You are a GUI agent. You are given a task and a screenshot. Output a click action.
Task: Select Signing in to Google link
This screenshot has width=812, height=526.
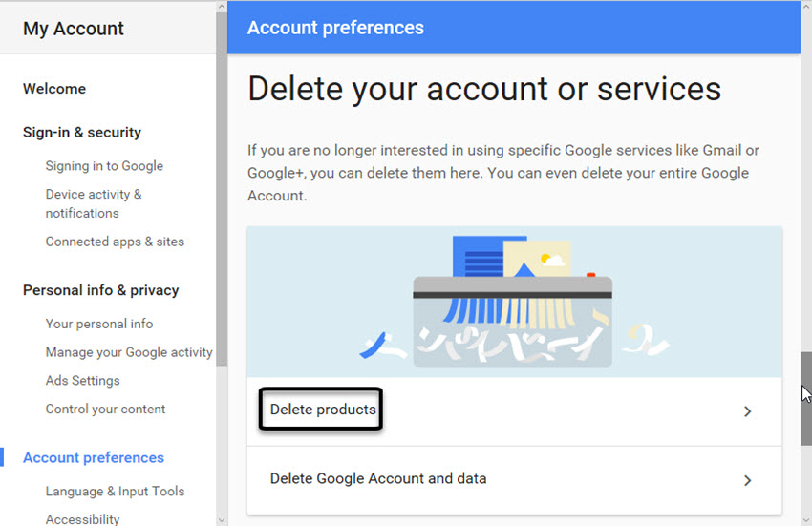pyautogui.click(x=104, y=166)
